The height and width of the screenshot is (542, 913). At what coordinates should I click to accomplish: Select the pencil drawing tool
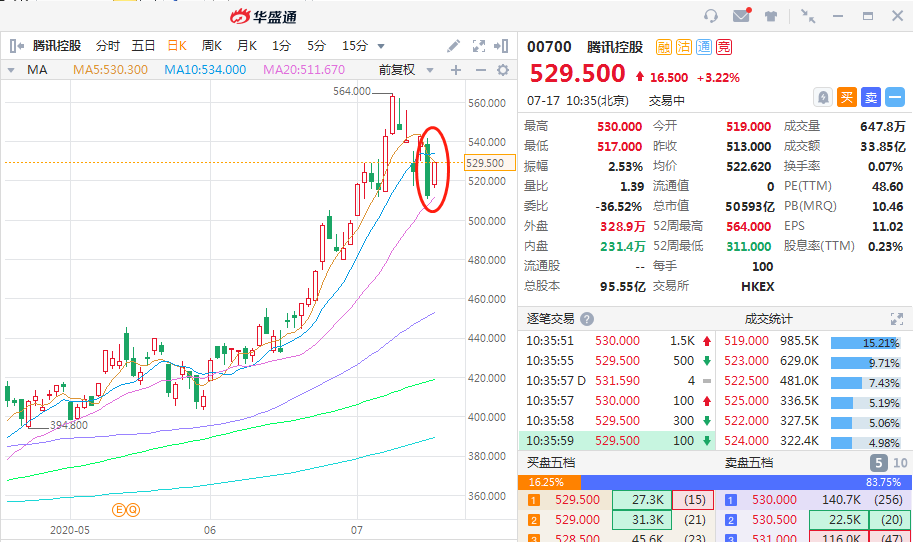454,45
